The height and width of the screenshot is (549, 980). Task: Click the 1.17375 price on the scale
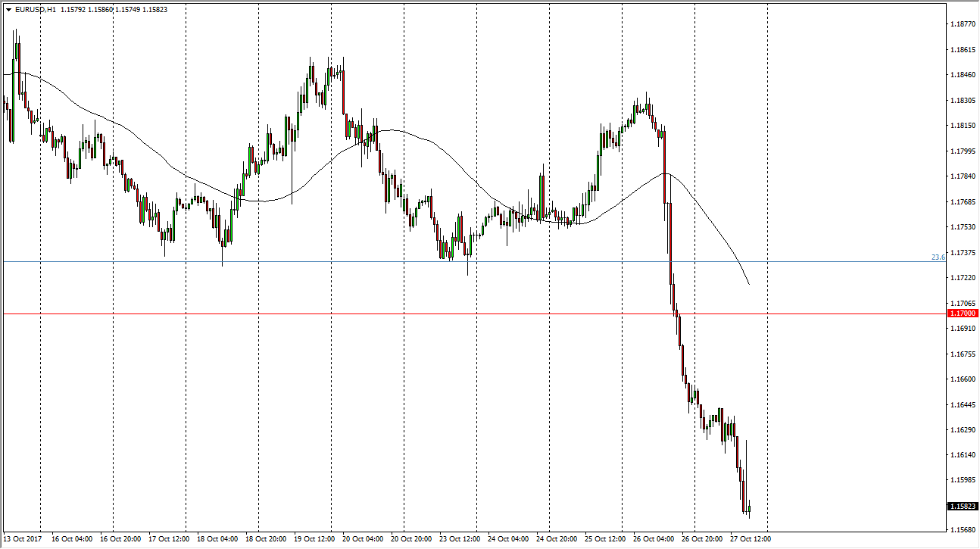[963, 252]
